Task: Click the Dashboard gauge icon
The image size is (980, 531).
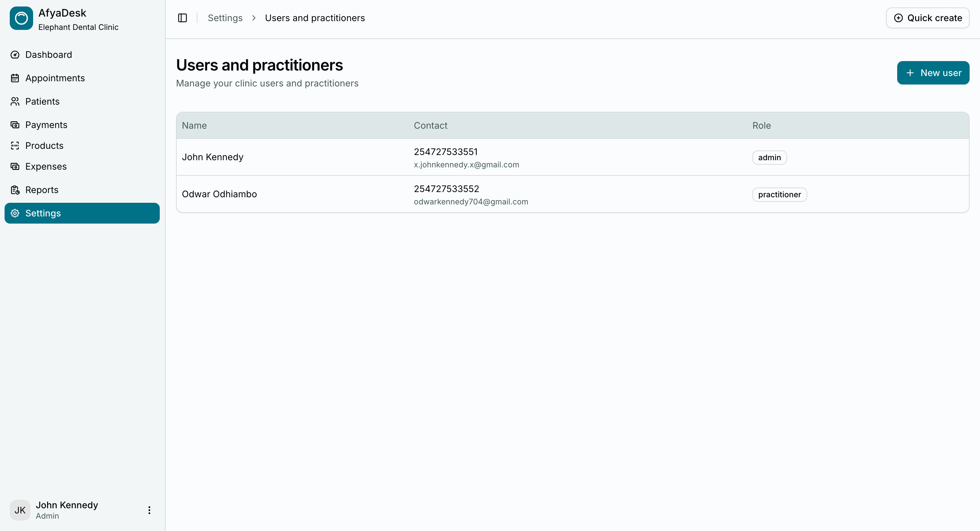Action: click(x=15, y=55)
